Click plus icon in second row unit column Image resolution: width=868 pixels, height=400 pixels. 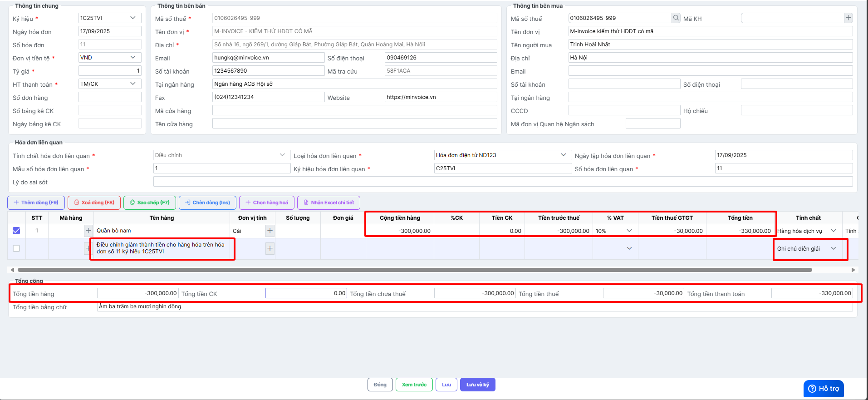270,248
